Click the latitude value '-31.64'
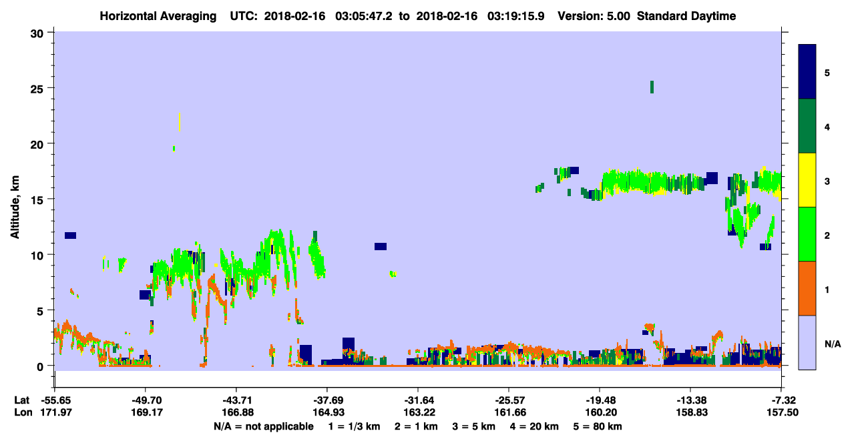The image size is (868, 445). coord(418,400)
